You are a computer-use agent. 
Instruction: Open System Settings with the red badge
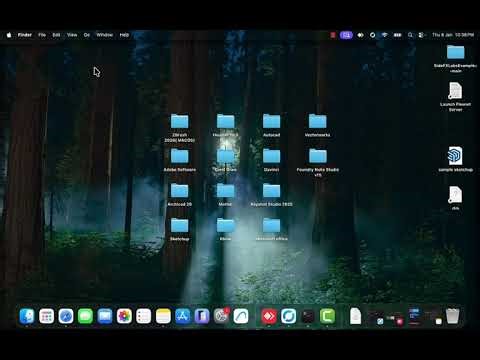click(222, 315)
